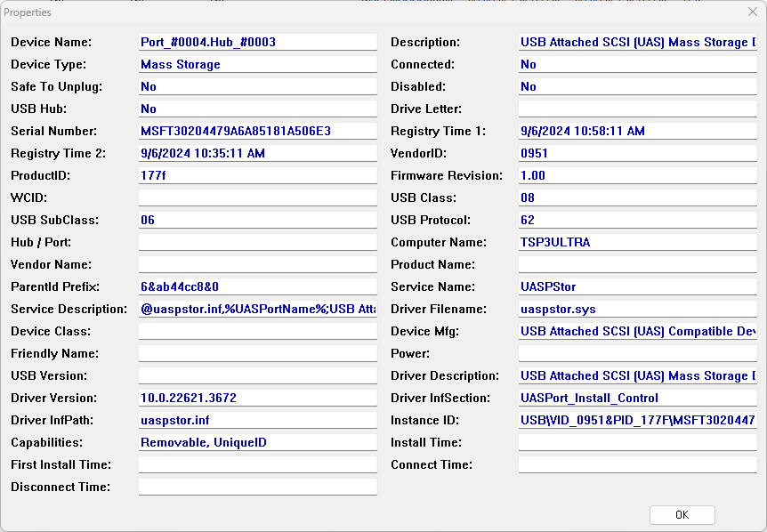Click the USB SubClass field 06
This screenshot has width=767, height=532.
tap(258, 220)
